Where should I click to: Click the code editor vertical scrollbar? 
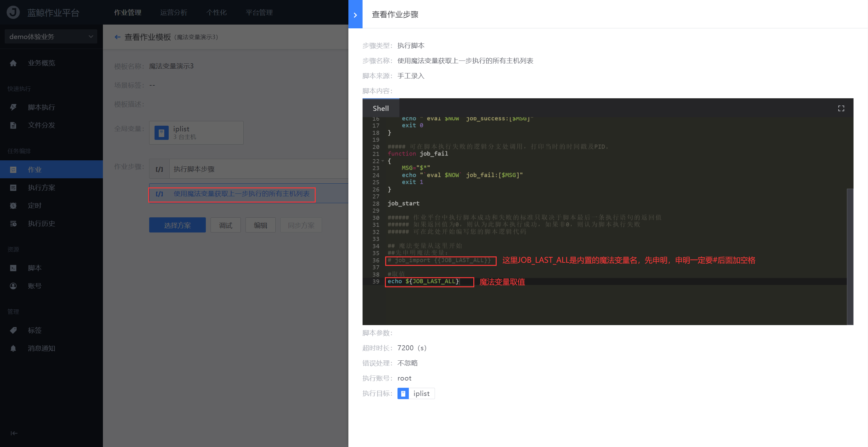(850, 256)
